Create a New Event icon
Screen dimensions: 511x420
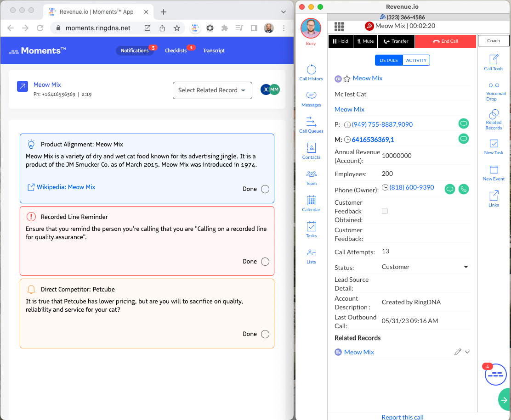tap(494, 173)
